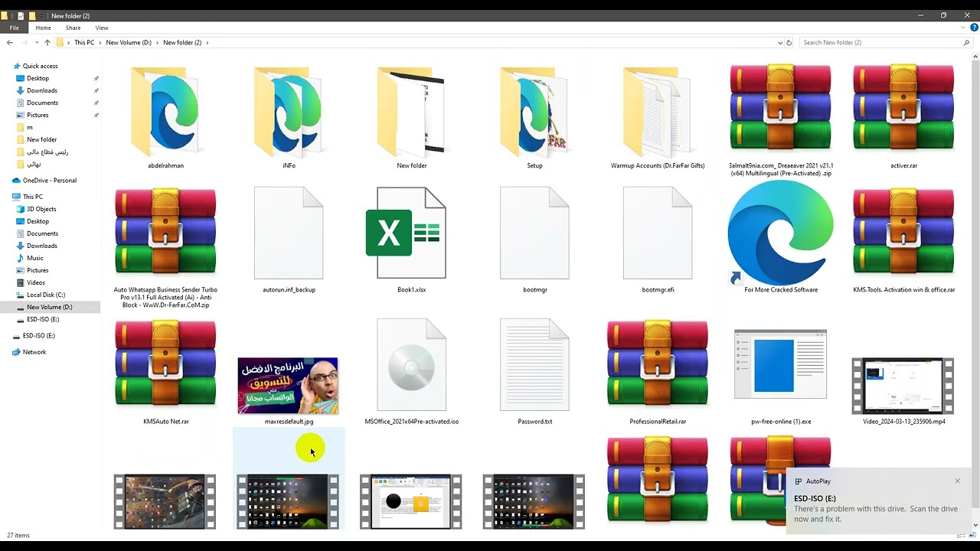Click the 'New folder' label in the file list
Screen dimensions: 980x551
pyautogui.click(x=412, y=165)
